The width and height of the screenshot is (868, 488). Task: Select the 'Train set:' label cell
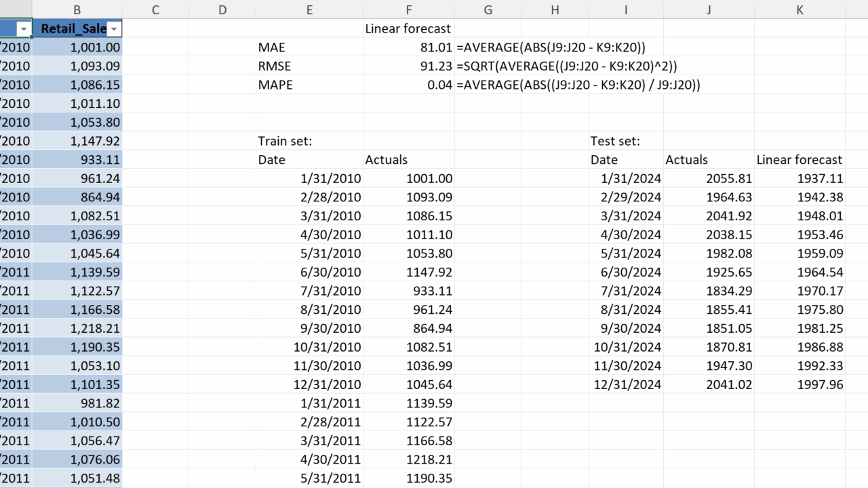coord(309,141)
